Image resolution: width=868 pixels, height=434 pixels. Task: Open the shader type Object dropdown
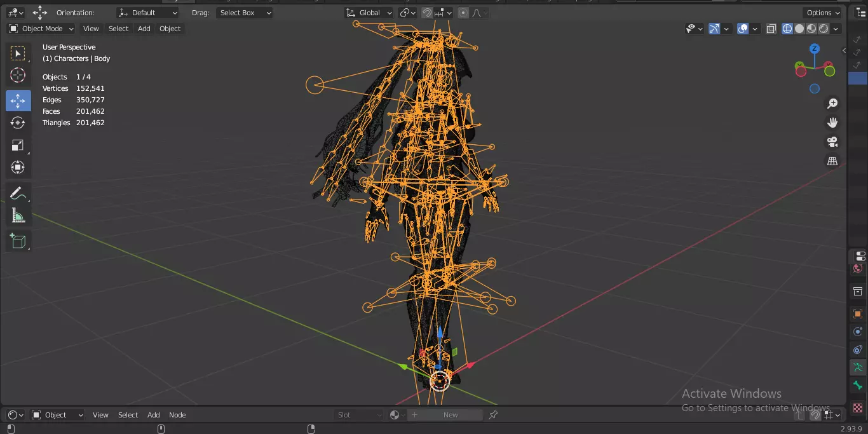(x=57, y=415)
